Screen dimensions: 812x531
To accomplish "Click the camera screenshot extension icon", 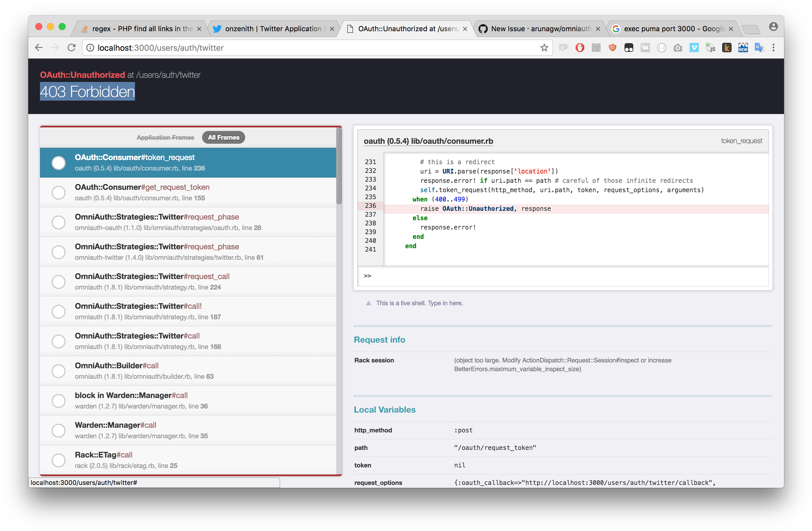I will pos(678,48).
